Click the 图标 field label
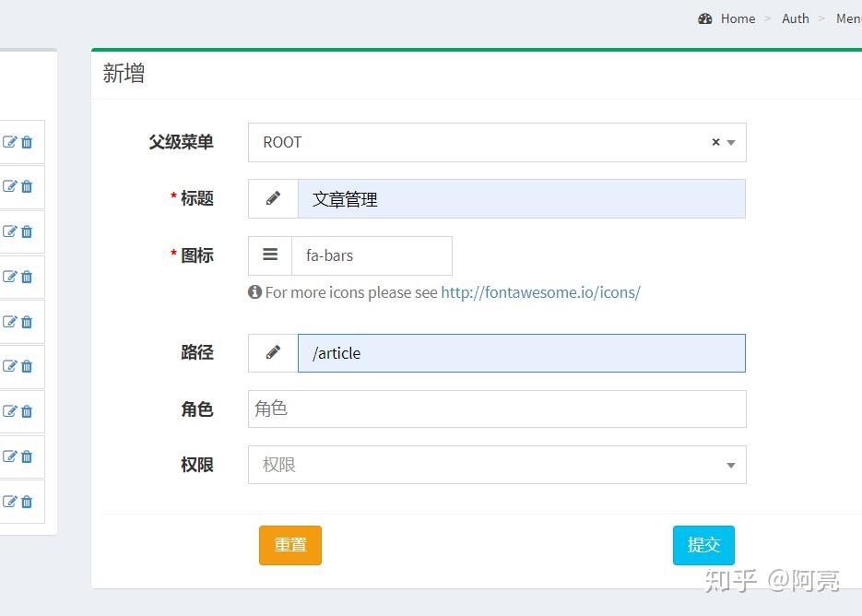 coord(196,255)
